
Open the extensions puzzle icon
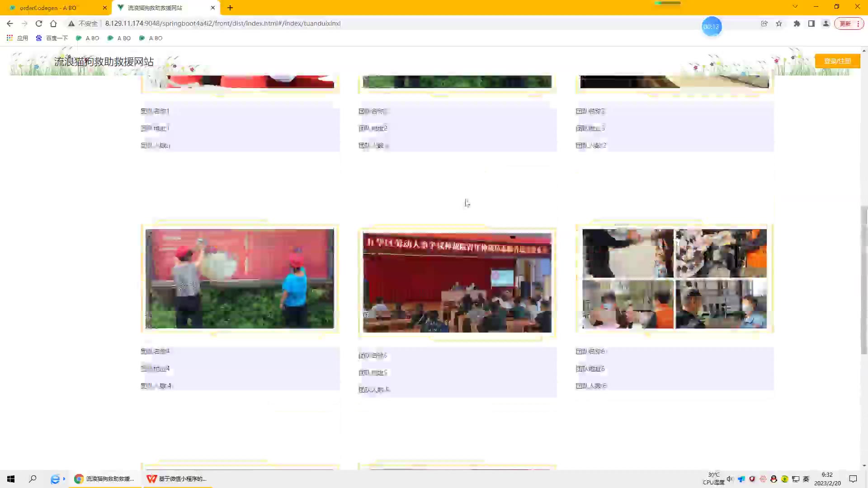[x=797, y=23]
